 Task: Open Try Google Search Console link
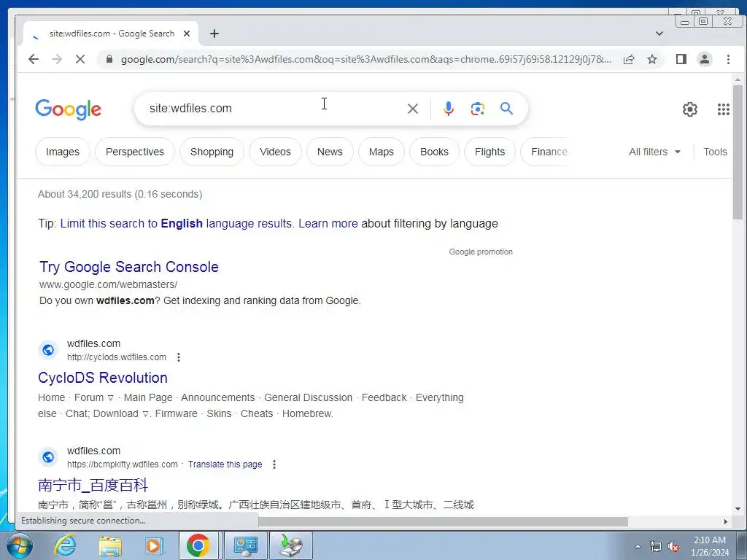tap(128, 267)
